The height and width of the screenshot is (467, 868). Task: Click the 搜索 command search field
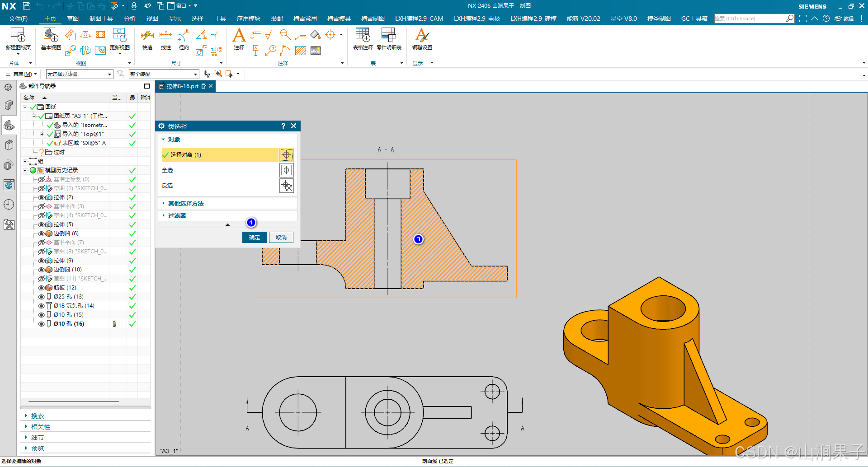(750, 19)
